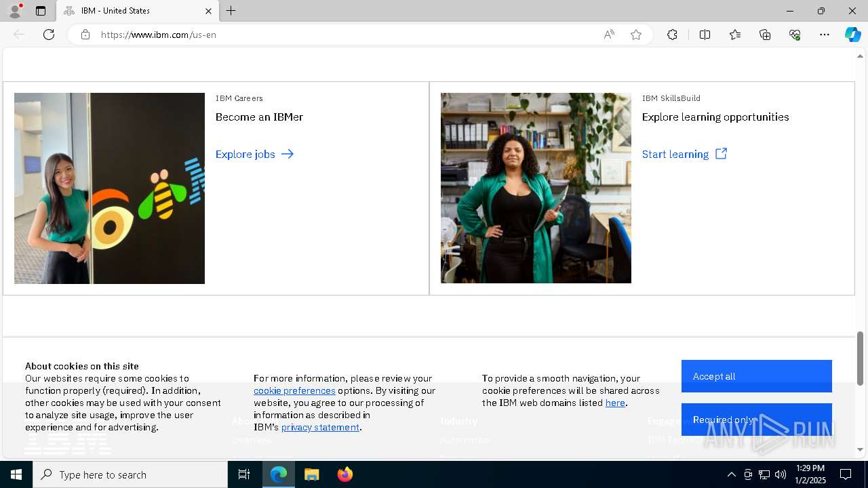The image size is (868, 488).
Task: Click the arrow next to Explore jobs
Action: tap(288, 154)
